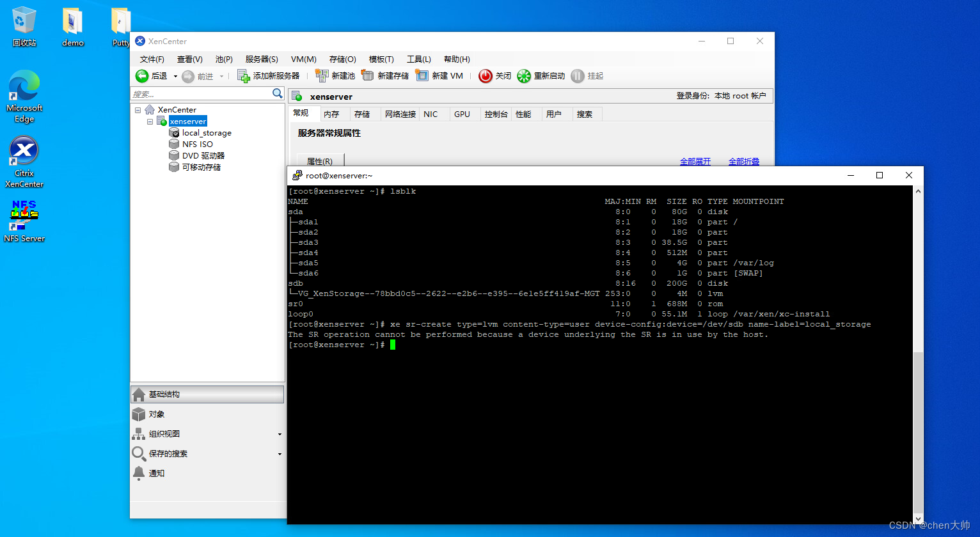Open the Back history dropdown arrow
The height and width of the screenshot is (537, 980).
coord(175,77)
